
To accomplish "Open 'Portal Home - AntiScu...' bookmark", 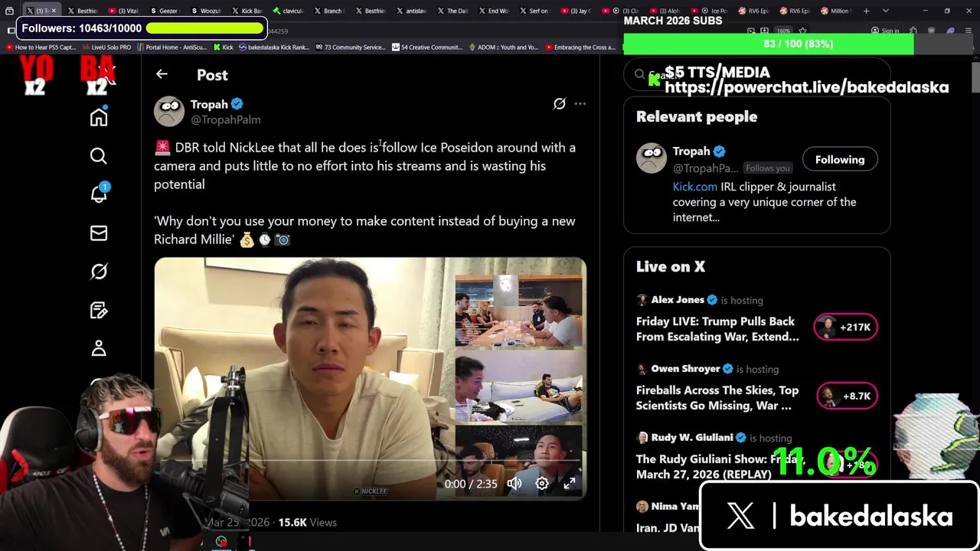I will (x=172, y=47).
